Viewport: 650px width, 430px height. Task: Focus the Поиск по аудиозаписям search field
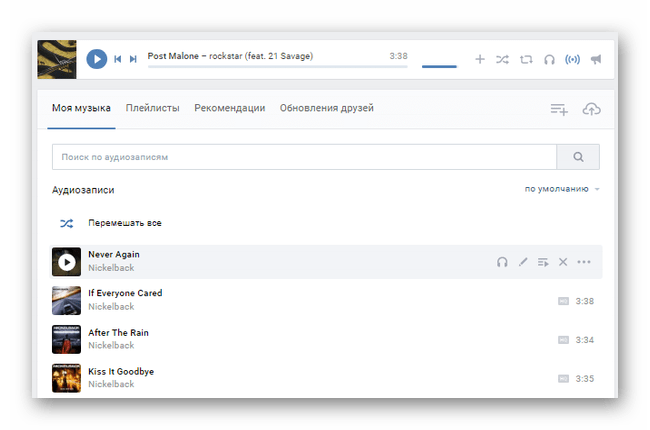tap(304, 157)
